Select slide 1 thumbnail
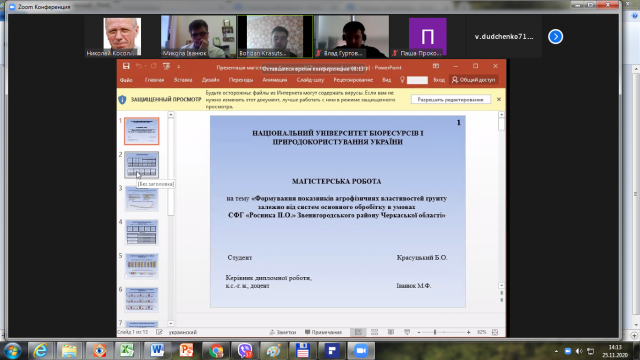640x360 pixels. tap(142, 131)
